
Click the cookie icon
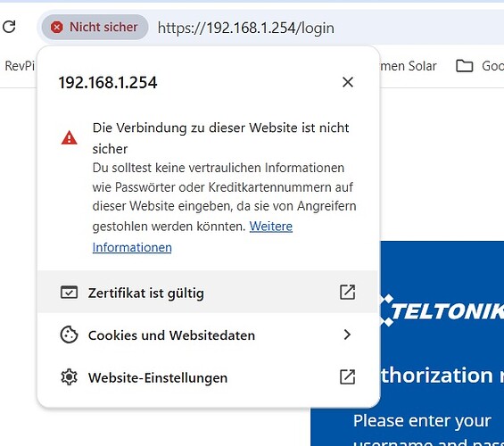[x=69, y=334]
